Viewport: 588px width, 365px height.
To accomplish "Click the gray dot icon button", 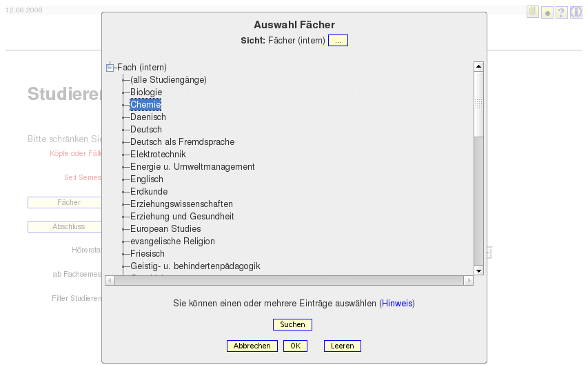I will point(547,12).
